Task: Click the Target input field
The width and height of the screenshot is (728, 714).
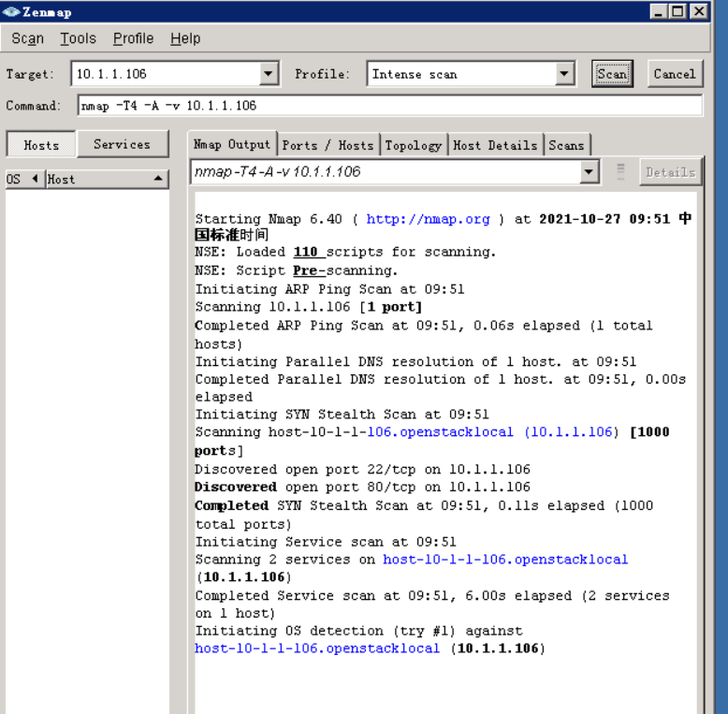Action: [166, 74]
